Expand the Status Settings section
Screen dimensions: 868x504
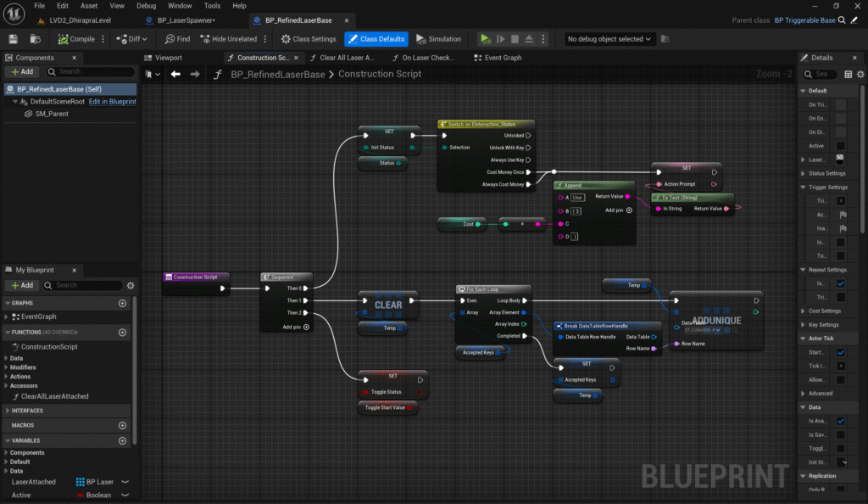coord(804,173)
